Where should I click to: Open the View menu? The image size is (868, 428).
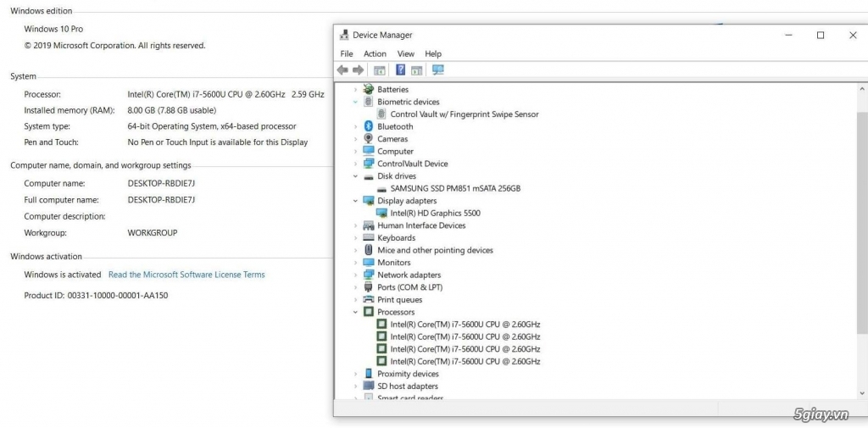406,53
